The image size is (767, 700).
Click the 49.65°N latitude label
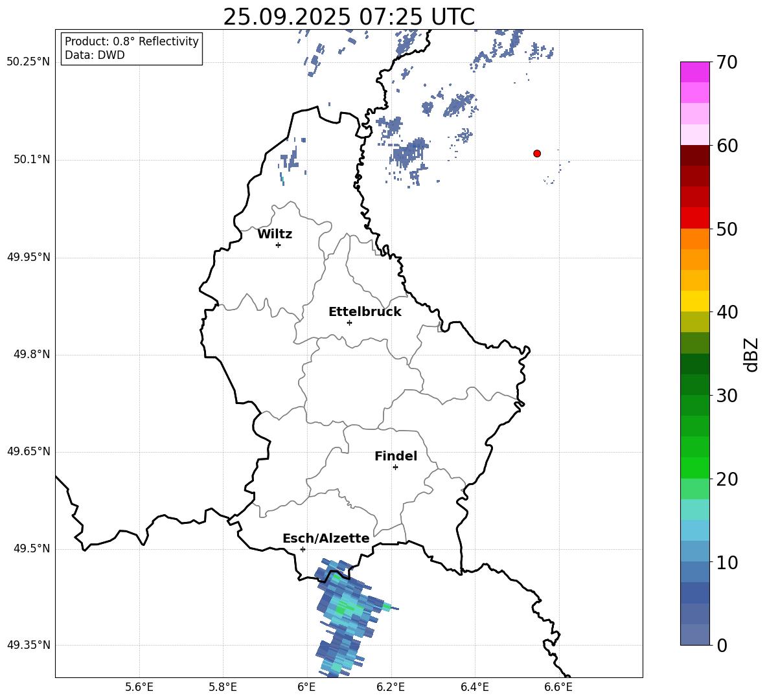(x=29, y=451)
